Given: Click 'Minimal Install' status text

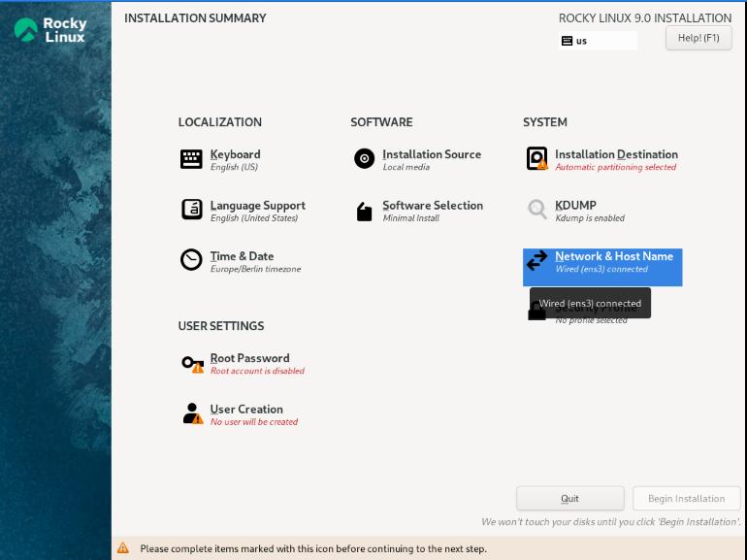Looking at the screenshot, I should pos(410,218).
